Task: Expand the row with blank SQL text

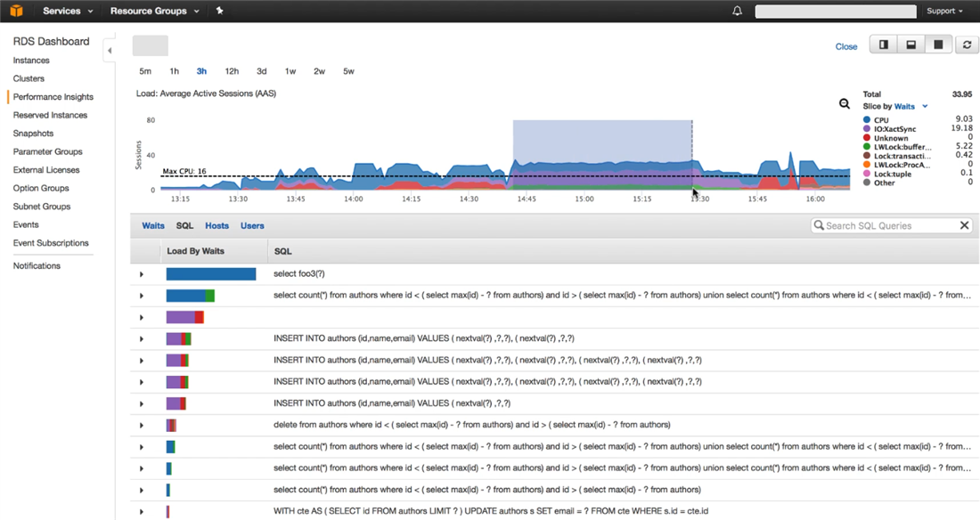Action: click(142, 318)
